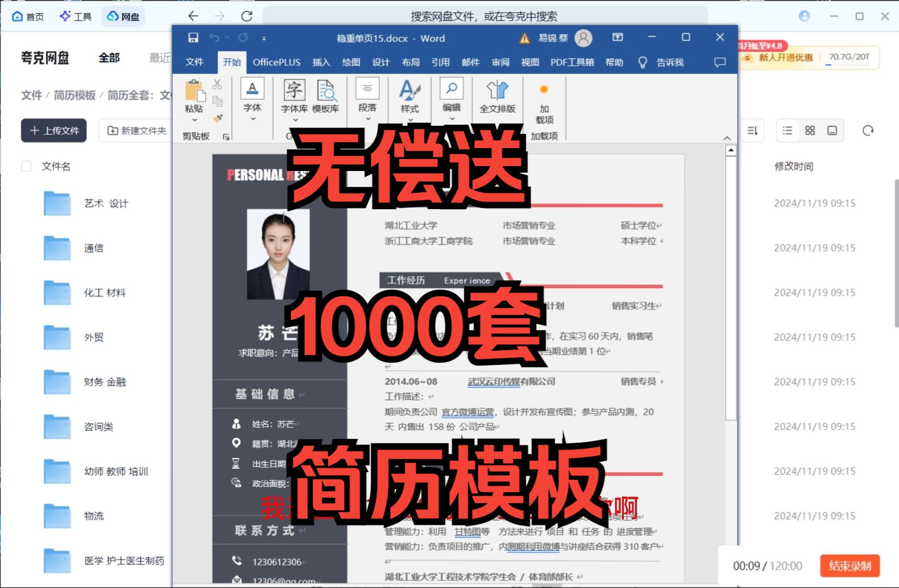The height and width of the screenshot is (588, 899).
Task: Click the 新建文件夹 new folder button
Action: pyautogui.click(x=137, y=131)
